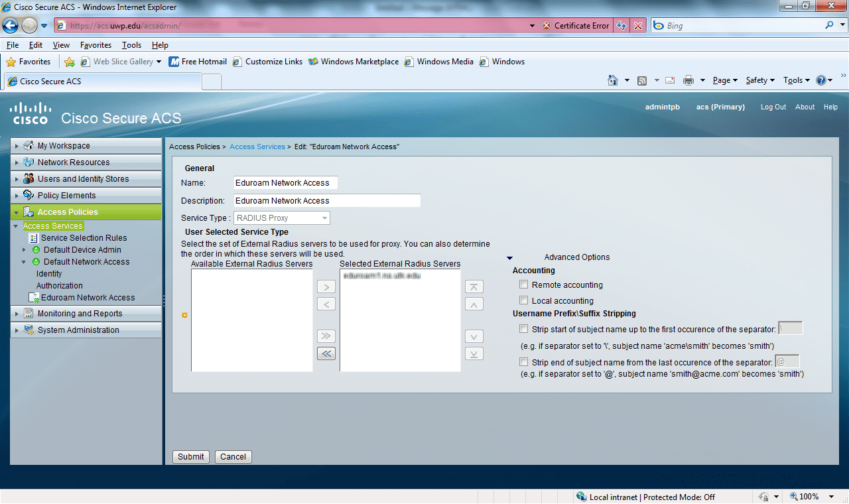The width and height of the screenshot is (849, 504).
Task: Go back with browser Back button
Action: click(x=11, y=25)
